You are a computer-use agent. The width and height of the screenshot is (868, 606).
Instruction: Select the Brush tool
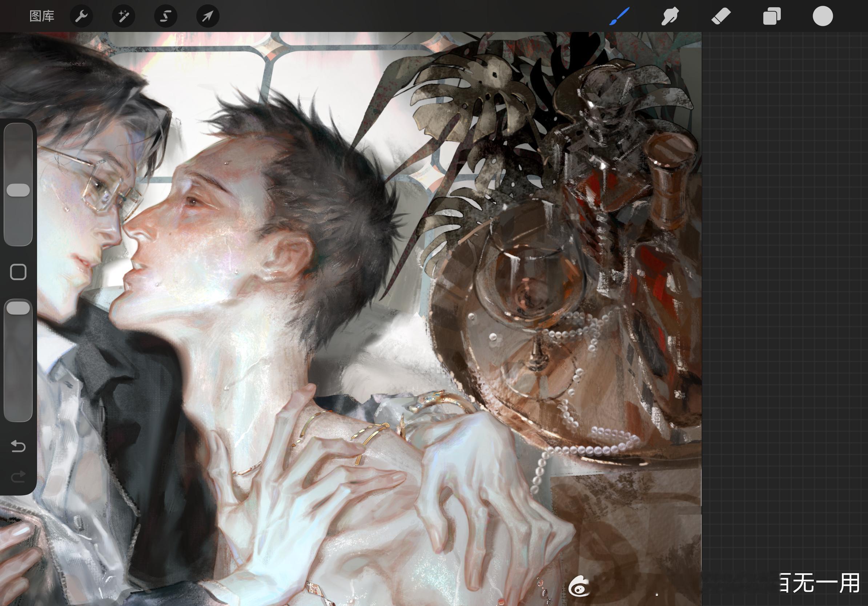pyautogui.click(x=619, y=16)
